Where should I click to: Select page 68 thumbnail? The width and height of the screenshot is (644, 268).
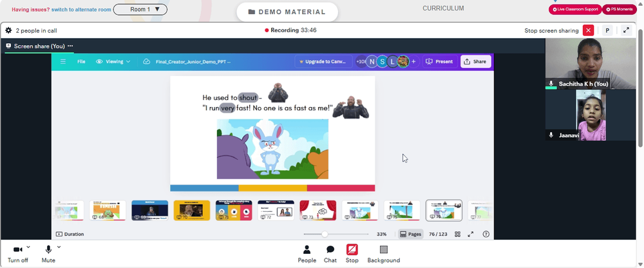click(x=108, y=211)
